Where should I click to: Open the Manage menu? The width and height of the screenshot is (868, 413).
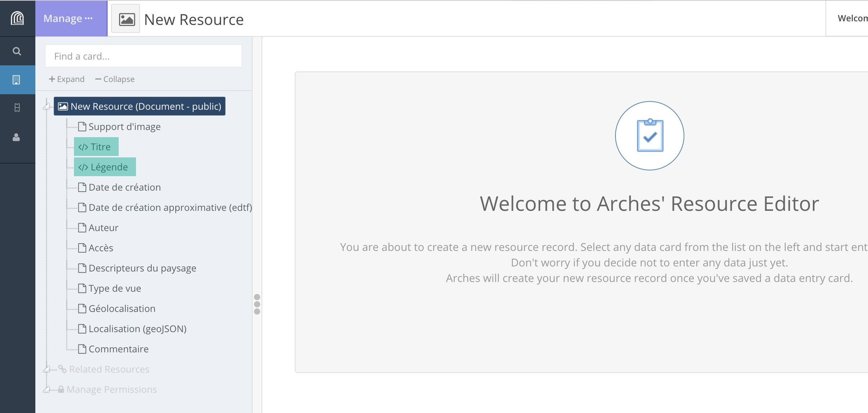click(x=68, y=18)
